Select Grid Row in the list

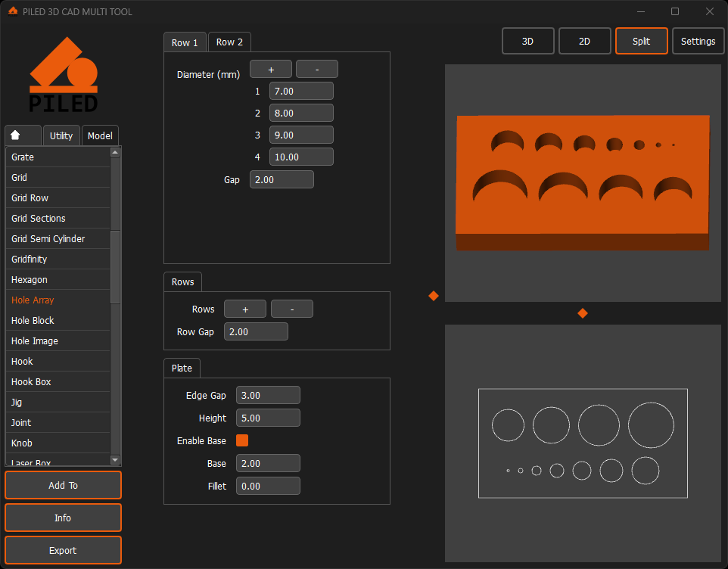pyautogui.click(x=58, y=197)
